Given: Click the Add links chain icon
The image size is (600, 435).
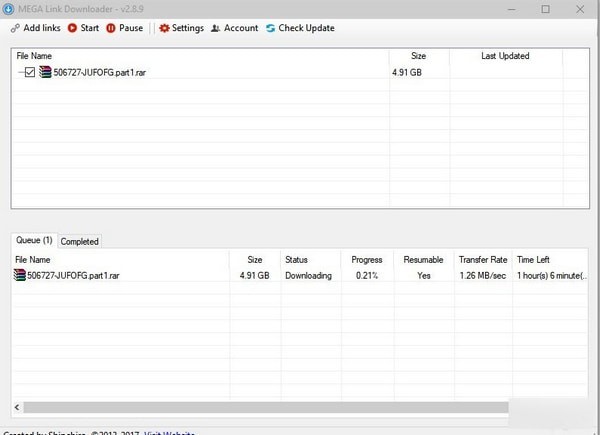Looking at the screenshot, I should (15, 28).
